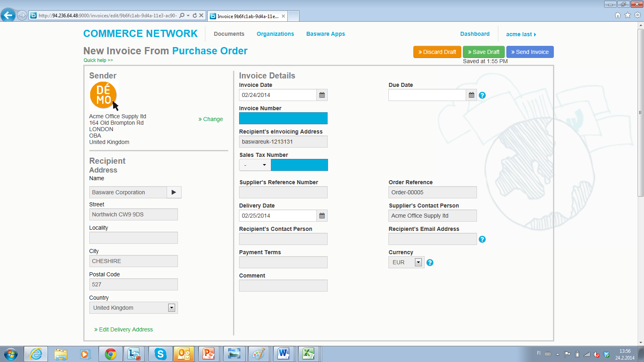The height and width of the screenshot is (362, 644).
Task: Open the Sales Tax Number prefix dropdown
Action: [255, 165]
